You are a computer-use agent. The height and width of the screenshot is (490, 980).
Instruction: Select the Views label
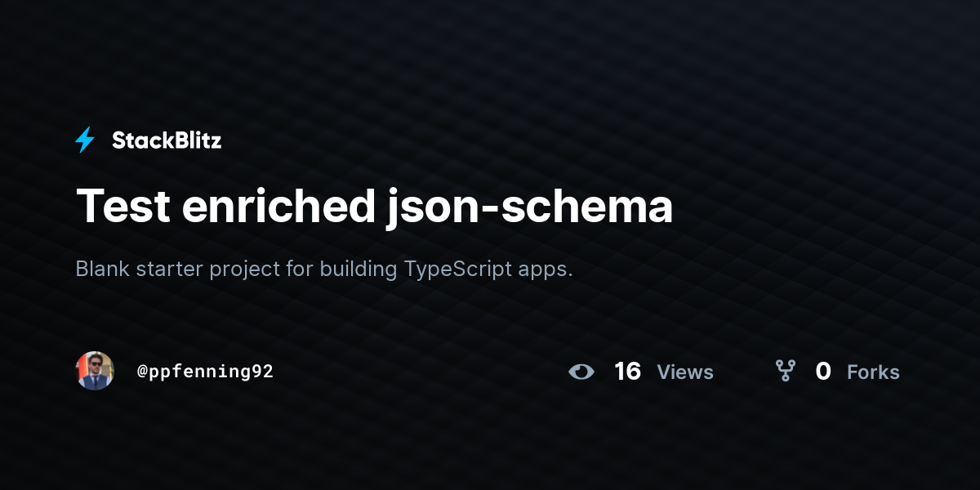pos(685,372)
